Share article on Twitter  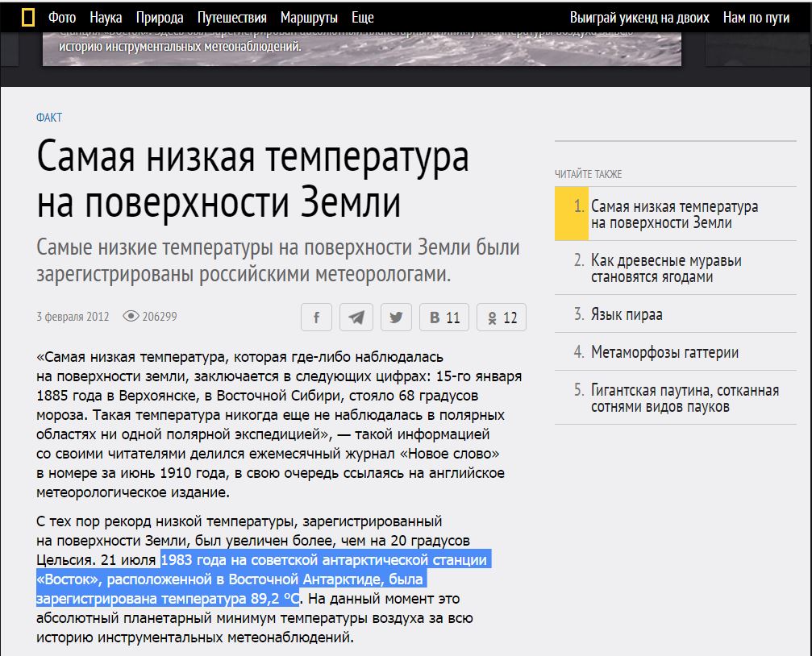click(x=396, y=318)
